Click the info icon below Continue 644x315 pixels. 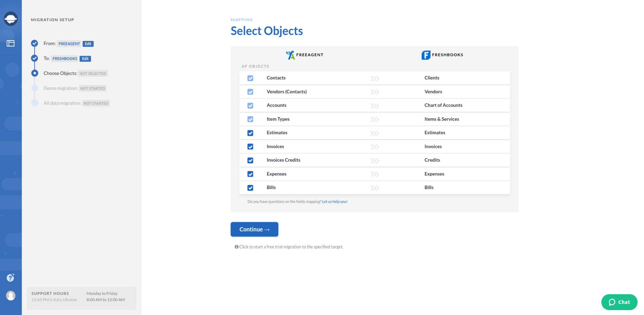(x=237, y=247)
